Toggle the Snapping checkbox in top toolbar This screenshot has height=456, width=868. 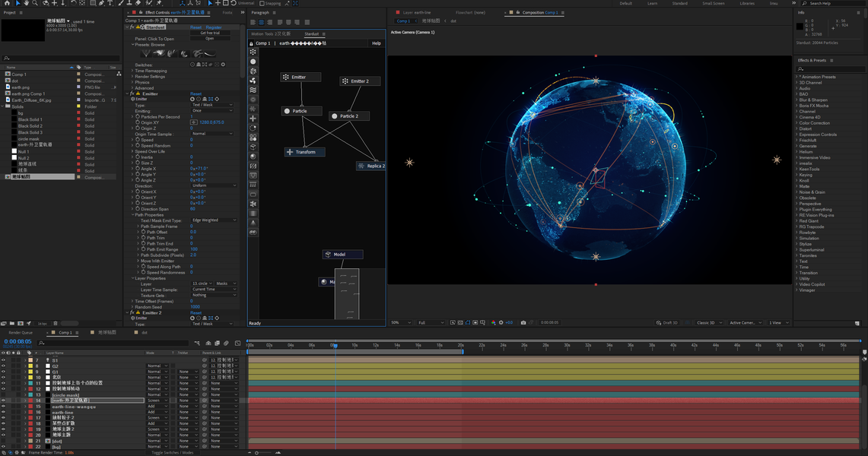(x=262, y=3)
